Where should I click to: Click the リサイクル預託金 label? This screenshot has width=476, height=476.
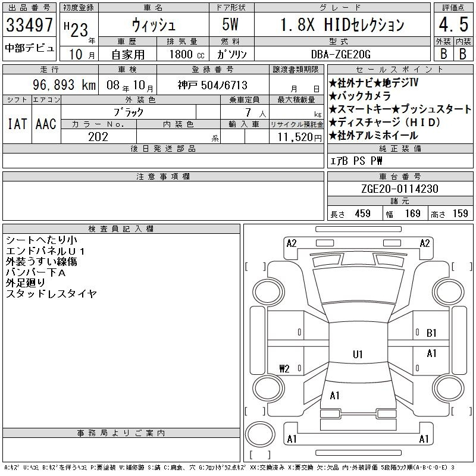[x=296, y=124]
